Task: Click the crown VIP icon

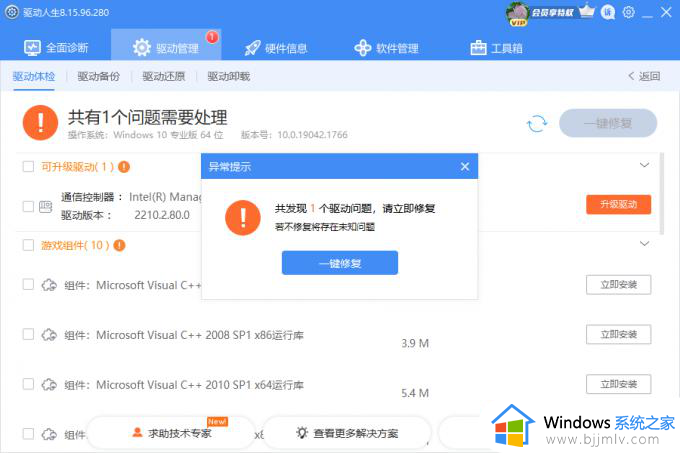Action: [x=586, y=12]
